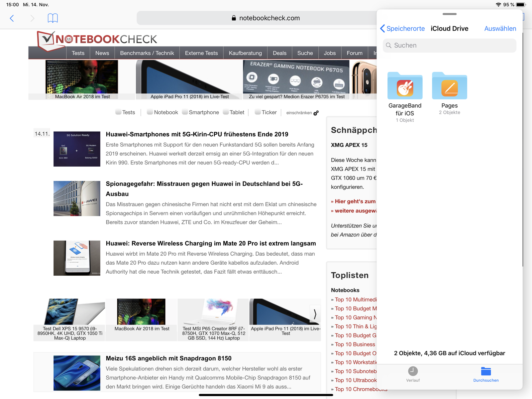Viewport: 532px width, 399px height.
Task: Click the einschränken gear icon
Action: pyautogui.click(x=316, y=113)
